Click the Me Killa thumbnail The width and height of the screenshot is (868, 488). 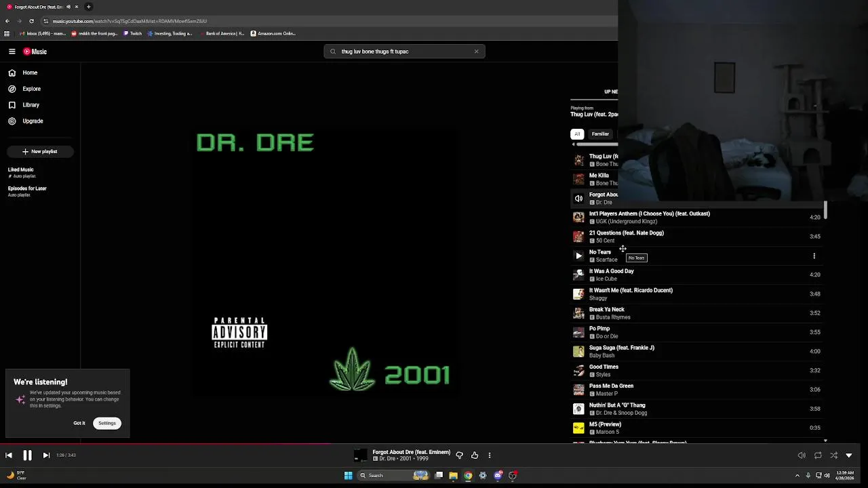(578, 179)
